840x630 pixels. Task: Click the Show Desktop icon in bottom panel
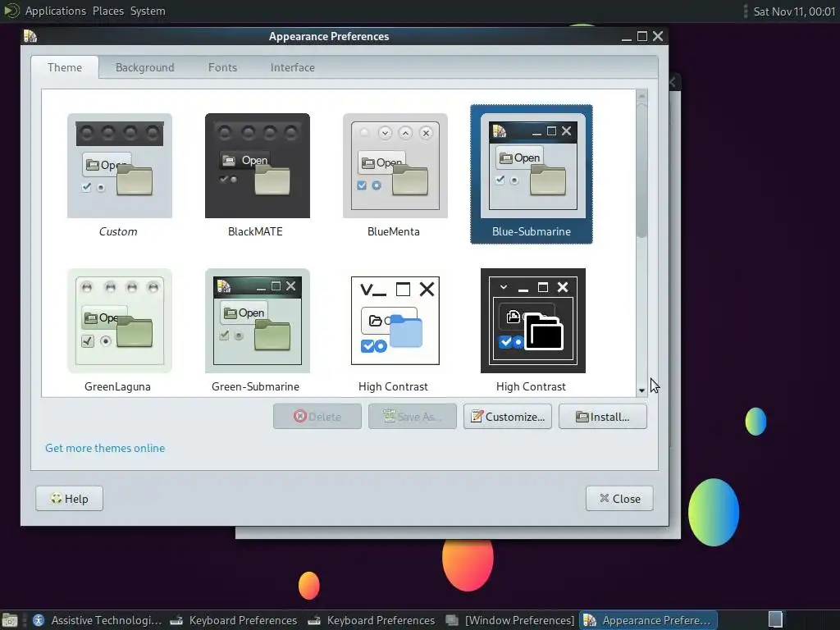point(10,620)
